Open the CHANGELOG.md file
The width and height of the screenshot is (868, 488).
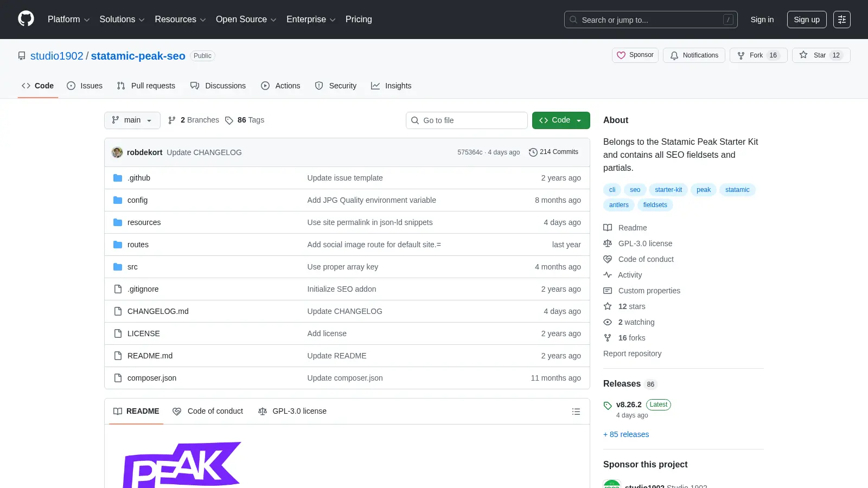pos(158,311)
